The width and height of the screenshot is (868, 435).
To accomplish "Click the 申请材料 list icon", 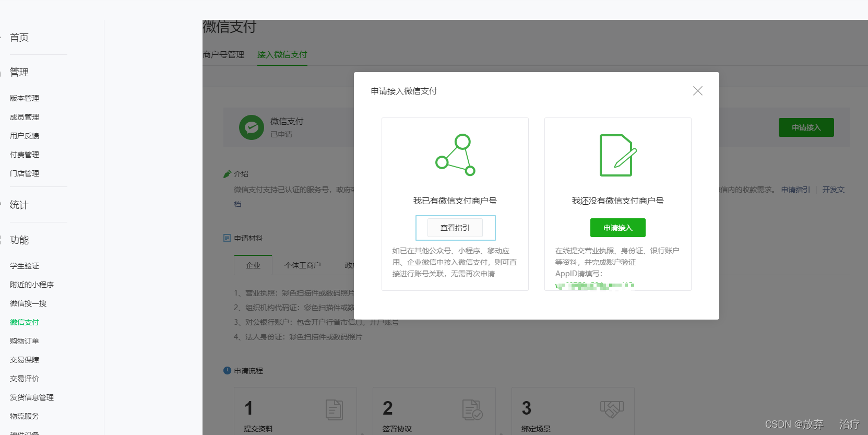I will point(227,238).
